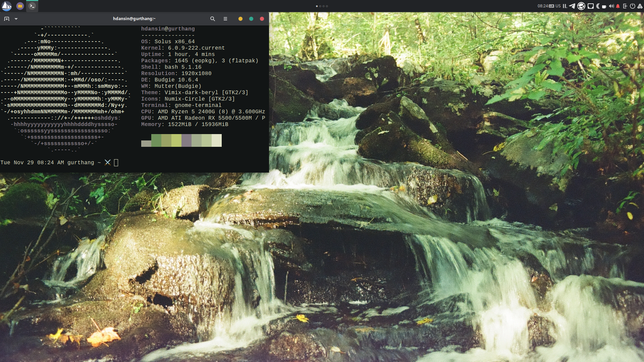
Task: Click the log out session icon
Action: [x=625, y=6]
